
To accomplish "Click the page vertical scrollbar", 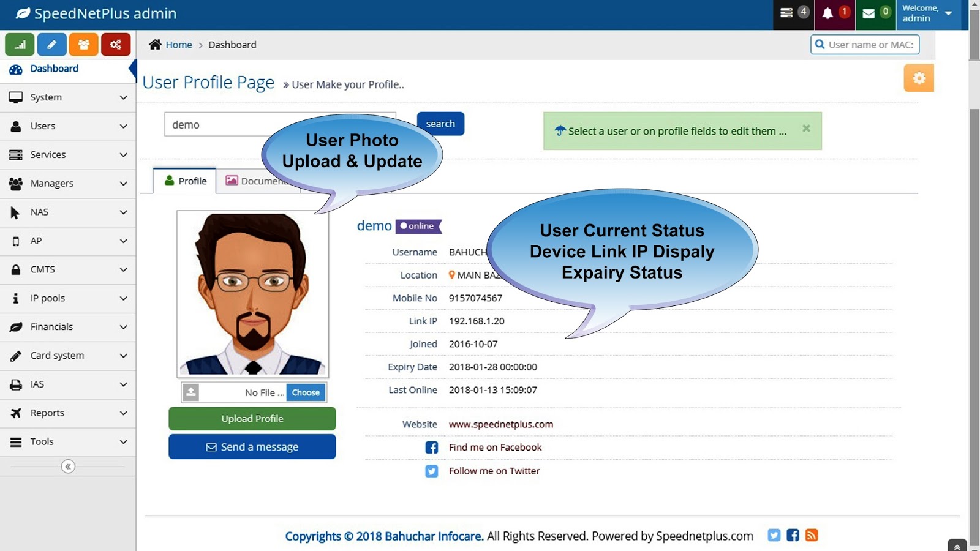I will pyautogui.click(x=974, y=275).
